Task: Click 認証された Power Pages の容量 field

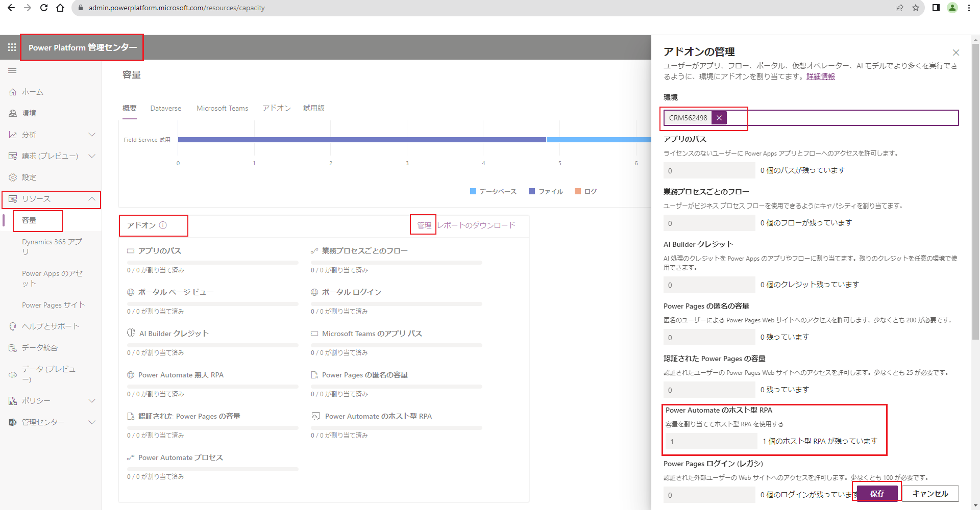Action: pyautogui.click(x=709, y=390)
